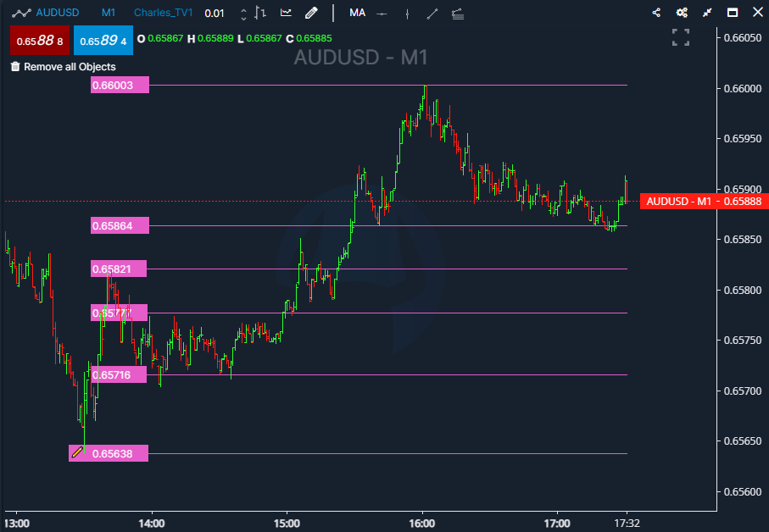Screen dimensions: 769x532
Task: Select the pencil drawing tool
Action: [x=311, y=14]
